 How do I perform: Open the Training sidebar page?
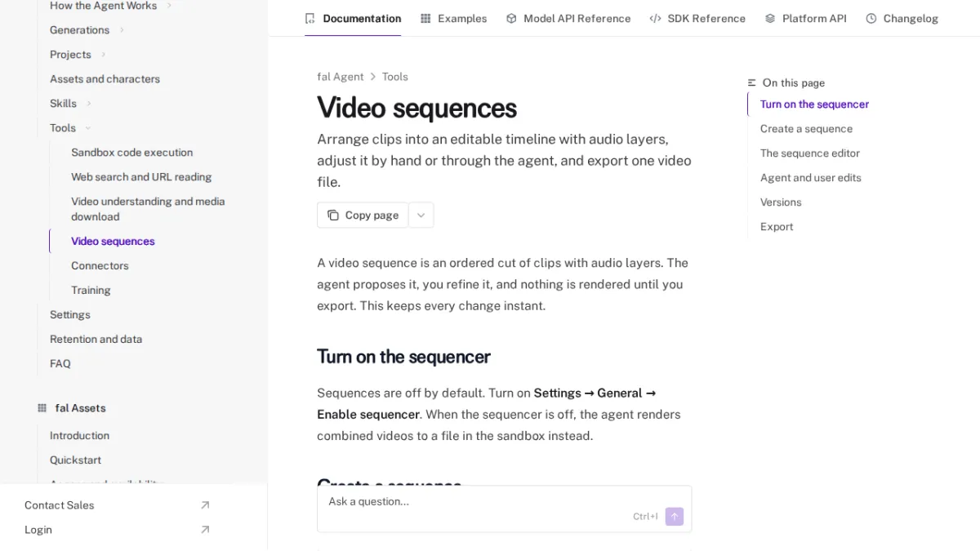click(91, 291)
